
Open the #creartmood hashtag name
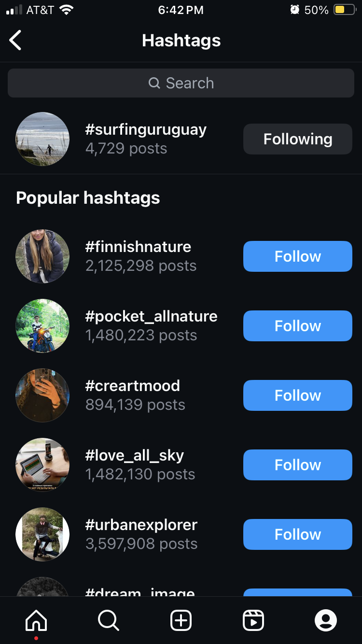pyautogui.click(x=132, y=386)
